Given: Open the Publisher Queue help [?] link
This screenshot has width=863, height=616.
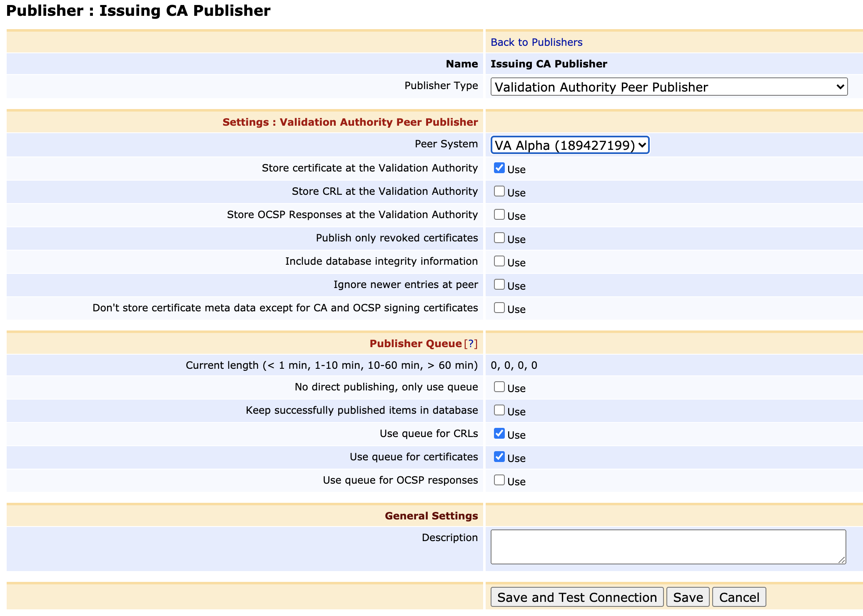Looking at the screenshot, I should point(471,343).
